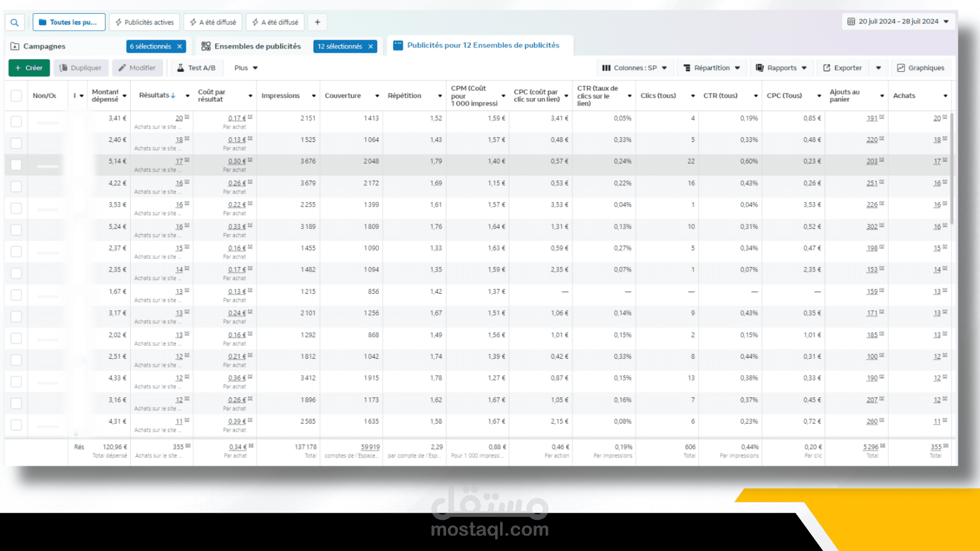This screenshot has height=551, width=980.
Task: Click the search magnifier icon
Action: click(x=14, y=22)
